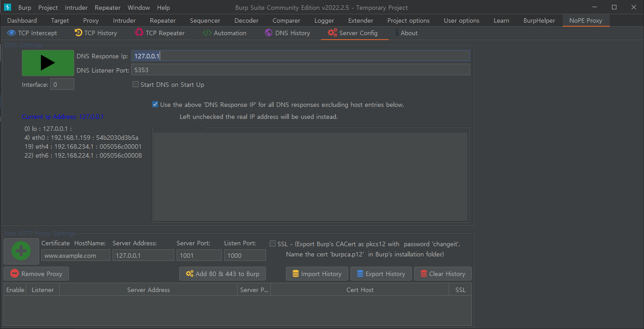Click the lo : 127.0.0.1 interface entry
Viewport: 644px width, 329px height.
click(x=48, y=129)
